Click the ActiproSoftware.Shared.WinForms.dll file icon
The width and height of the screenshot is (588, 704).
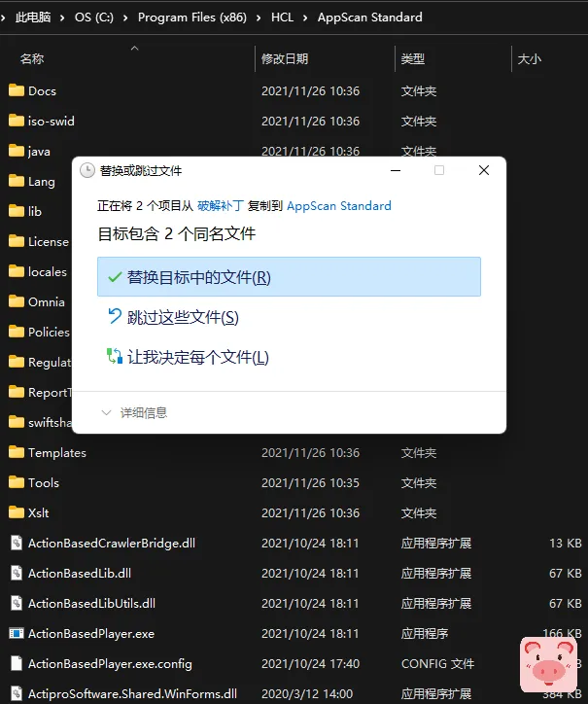tap(17, 693)
